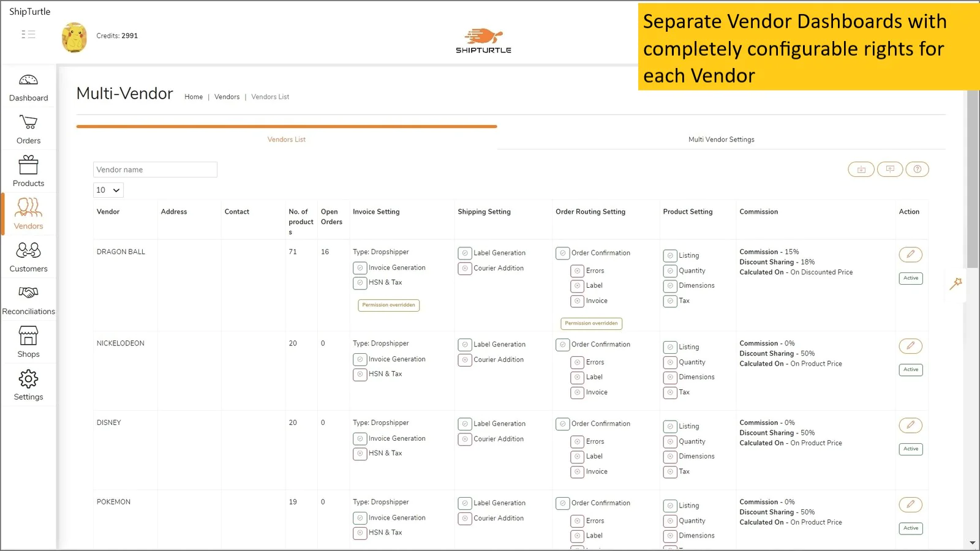Click Vendors List in the breadcrumb
The image size is (980, 551).
pos(270,97)
